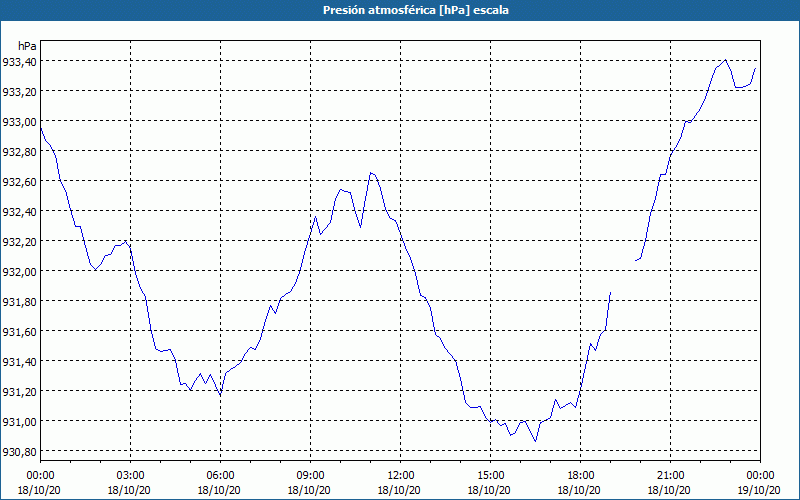Click the pressure peak near 11:00
This screenshot has width=800, height=500.
click(371, 173)
